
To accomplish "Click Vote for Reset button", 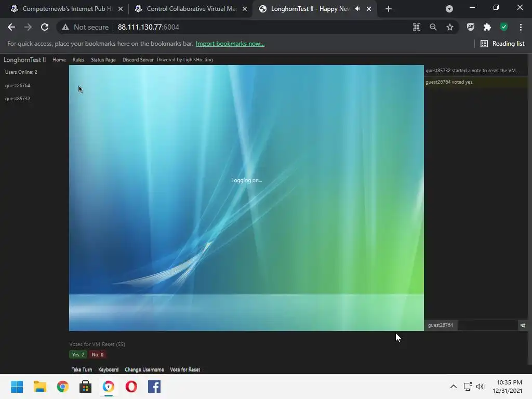I will [x=185, y=369].
